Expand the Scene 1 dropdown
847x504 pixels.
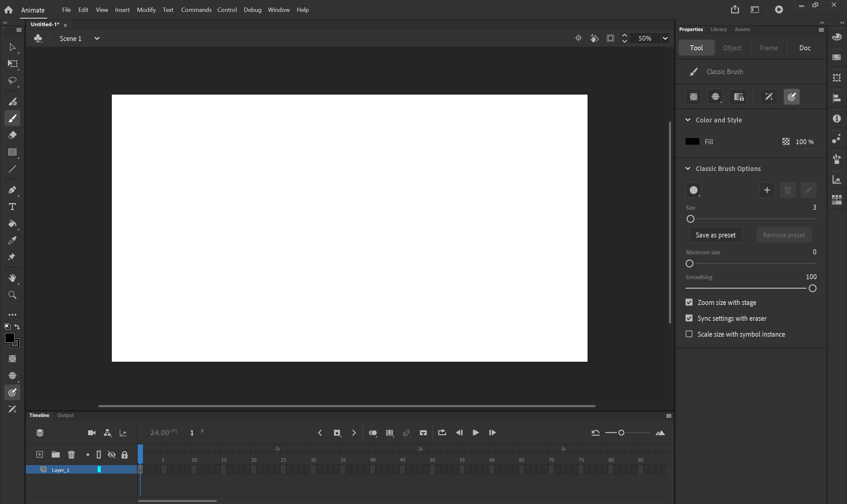click(96, 38)
